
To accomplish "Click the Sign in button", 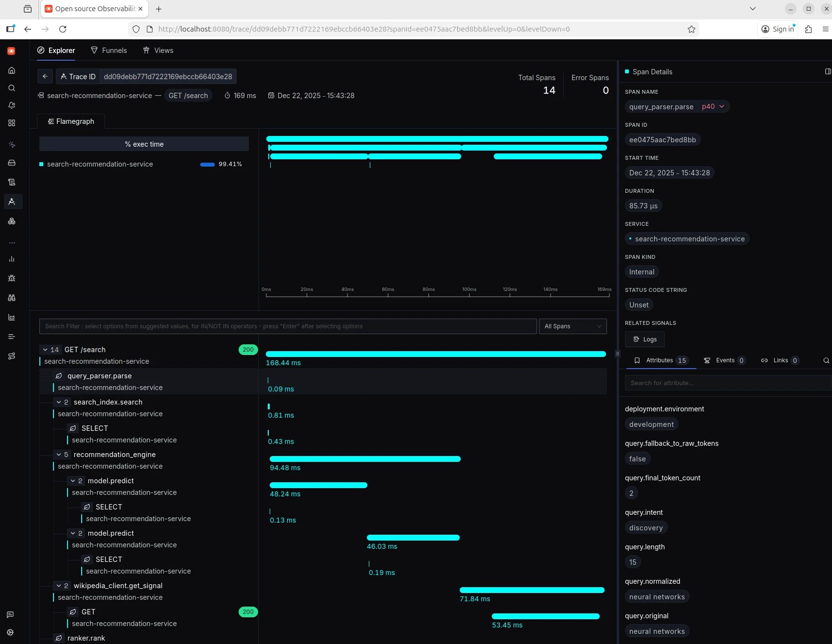I will pos(778,29).
